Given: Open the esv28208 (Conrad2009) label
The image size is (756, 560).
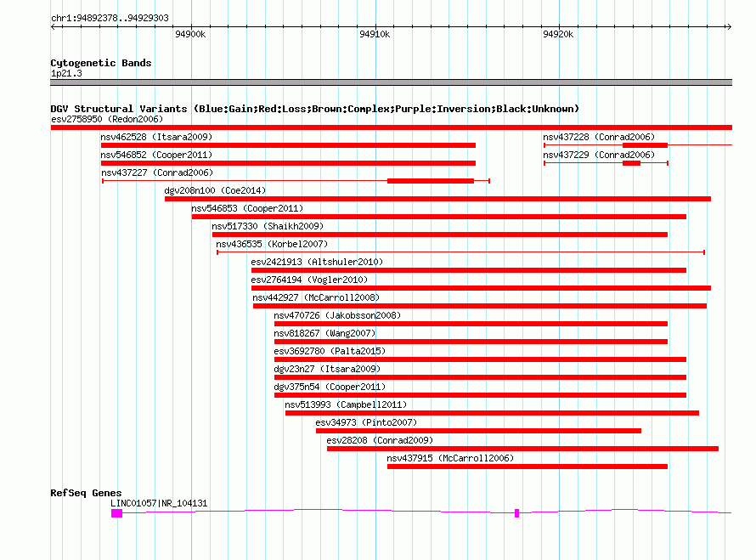Looking at the screenshot, I should [x=380, y=440].
